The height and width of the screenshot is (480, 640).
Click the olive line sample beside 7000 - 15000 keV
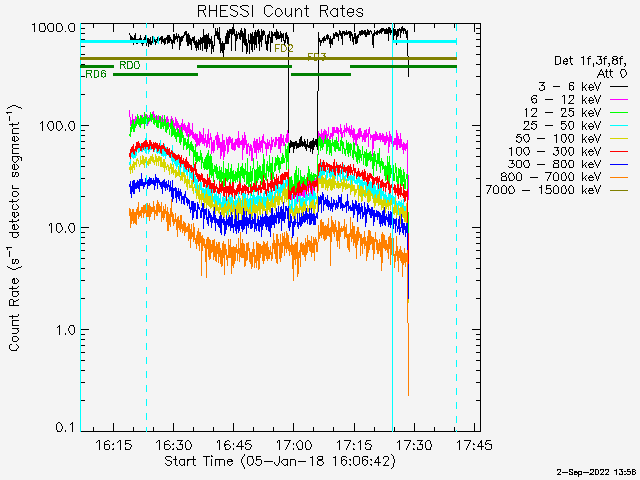click(619, 190)
